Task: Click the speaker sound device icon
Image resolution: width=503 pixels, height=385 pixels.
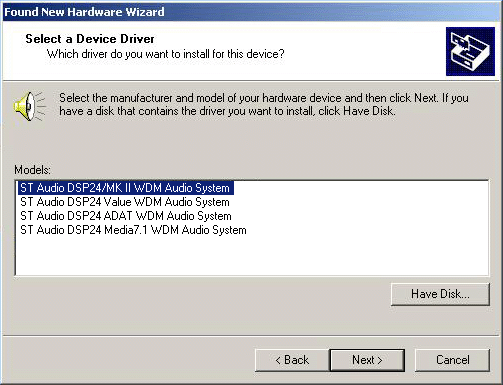Action: (29, 106)
